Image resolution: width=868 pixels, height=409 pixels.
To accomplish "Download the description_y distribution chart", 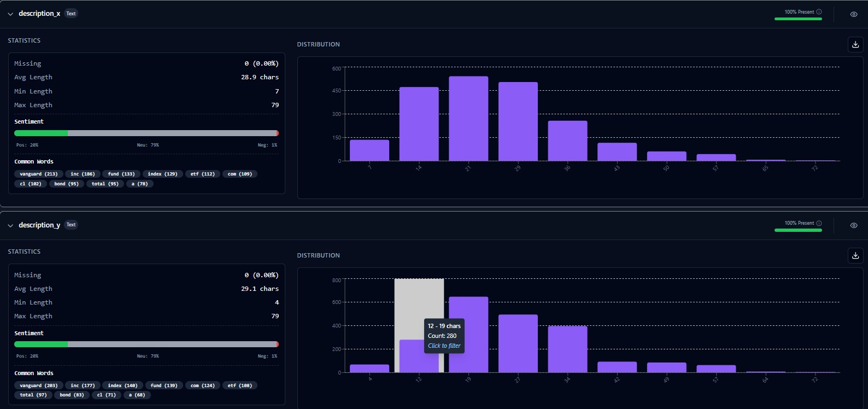I will [x=855, y=255].
